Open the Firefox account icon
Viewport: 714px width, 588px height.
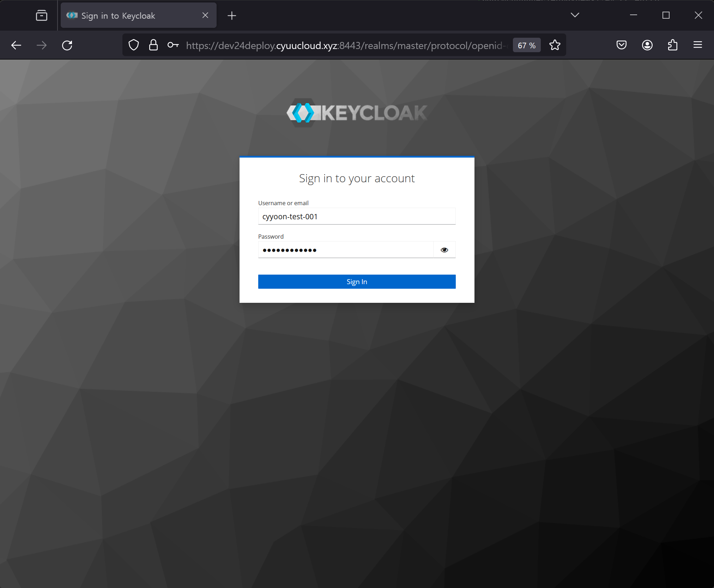647,45
